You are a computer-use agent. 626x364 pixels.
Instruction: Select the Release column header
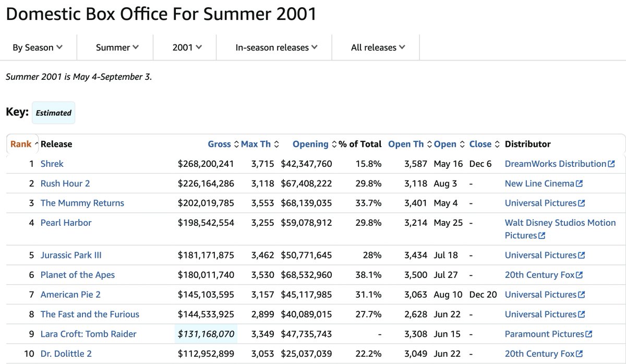(56, 144)
